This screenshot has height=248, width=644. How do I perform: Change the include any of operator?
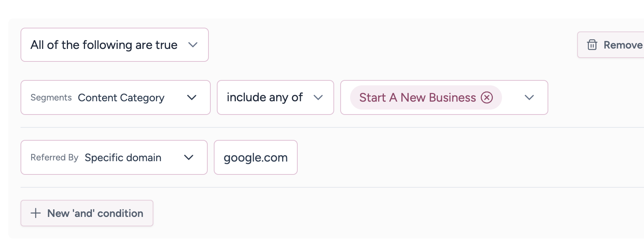coord(265,97)
